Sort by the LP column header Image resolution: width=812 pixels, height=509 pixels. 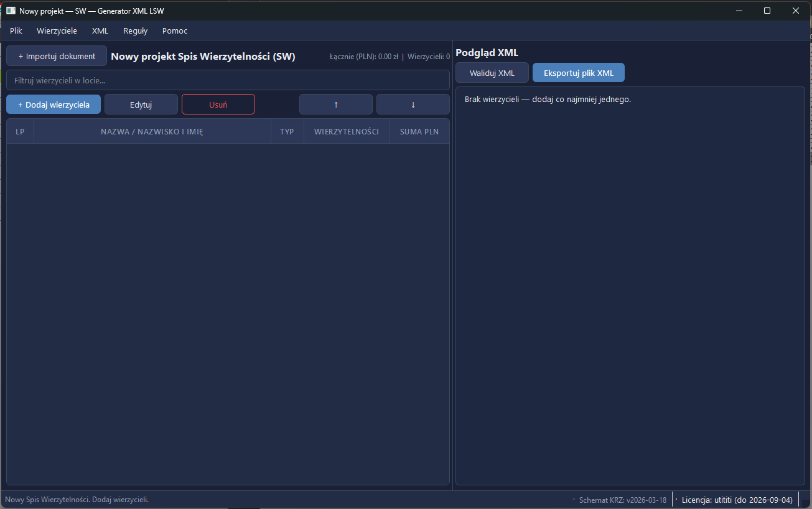[x=21, y=131]
